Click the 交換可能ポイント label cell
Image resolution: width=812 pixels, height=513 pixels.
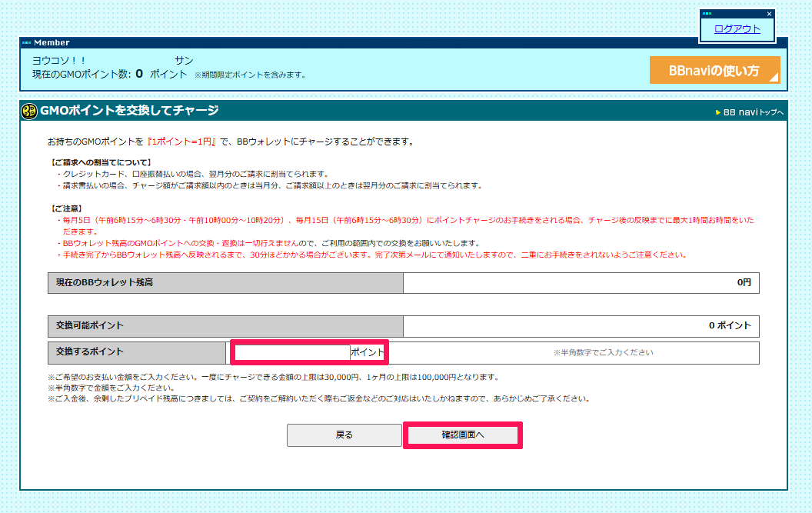(226, 326)
